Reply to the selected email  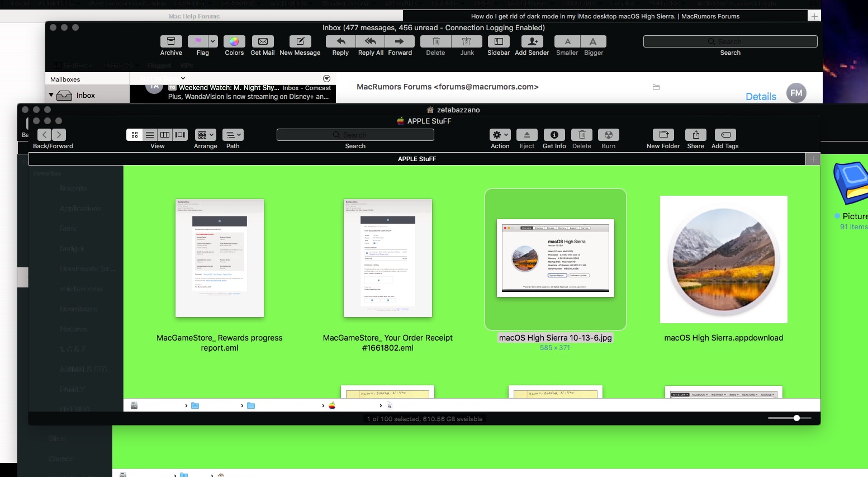pyautogui.click(x=340, y=41)
